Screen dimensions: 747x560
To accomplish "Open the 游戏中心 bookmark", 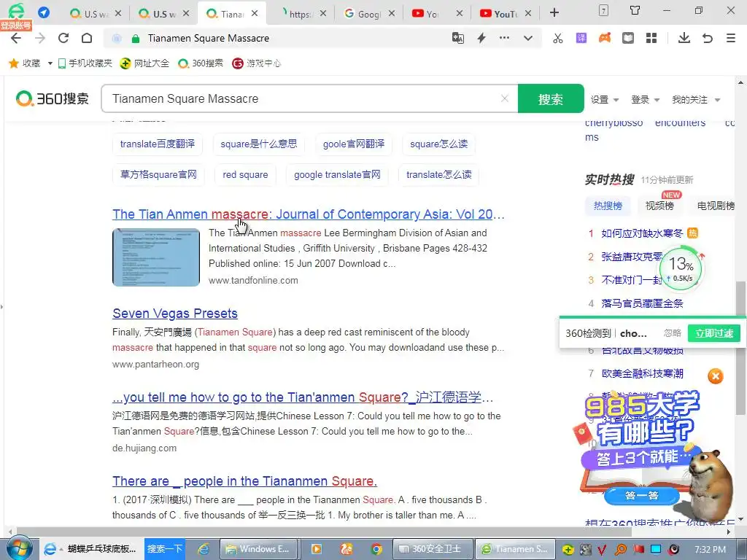I will tap(256, 63).
